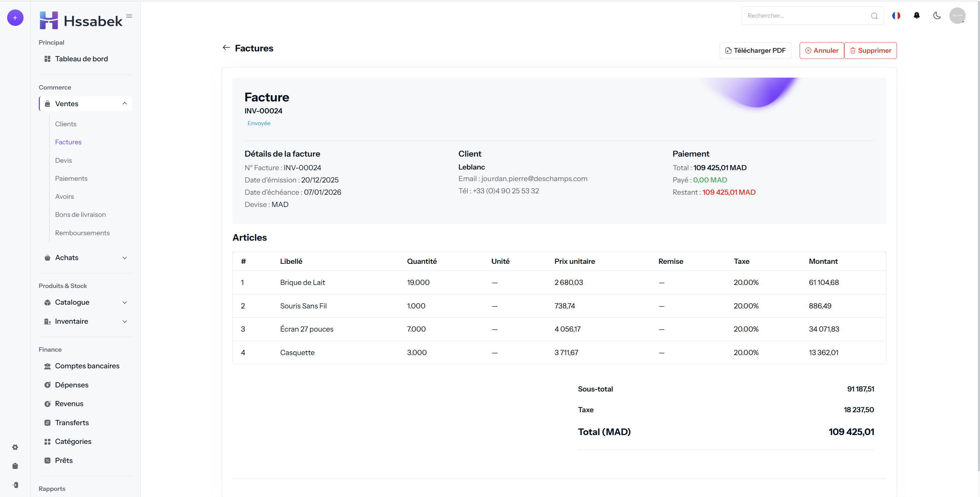Click the Brique de Lait row label
Viewport: 980px width, 497px height.
tap(303, 282)
